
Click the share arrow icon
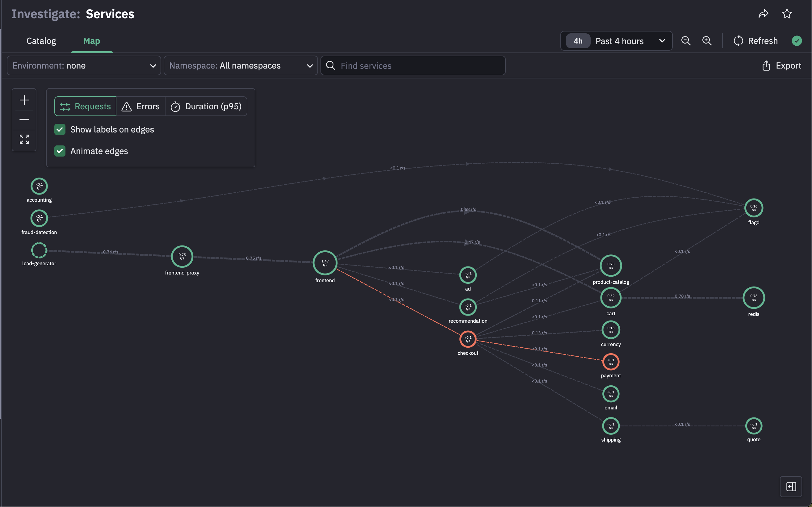[764, 14]
